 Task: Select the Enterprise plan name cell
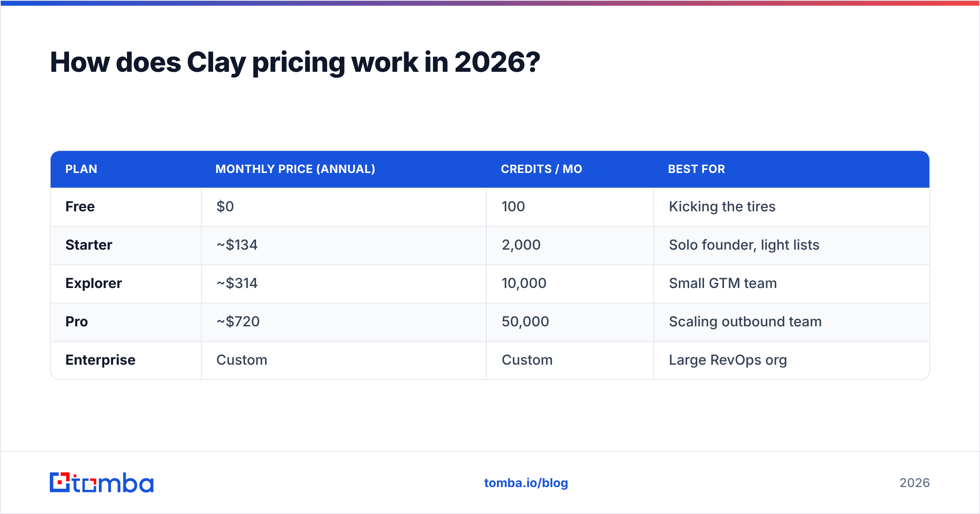click(126, 360)
